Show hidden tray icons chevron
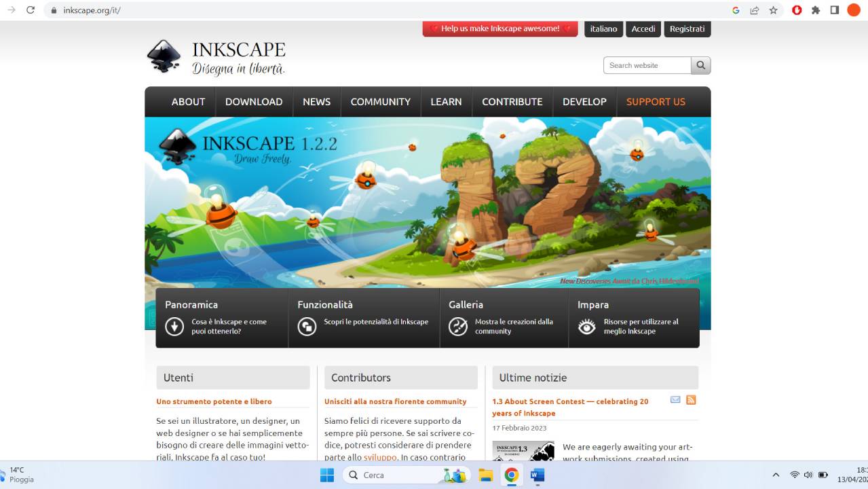Image resolution: width=868 pixels, height=489 pixels. (776, 475)
